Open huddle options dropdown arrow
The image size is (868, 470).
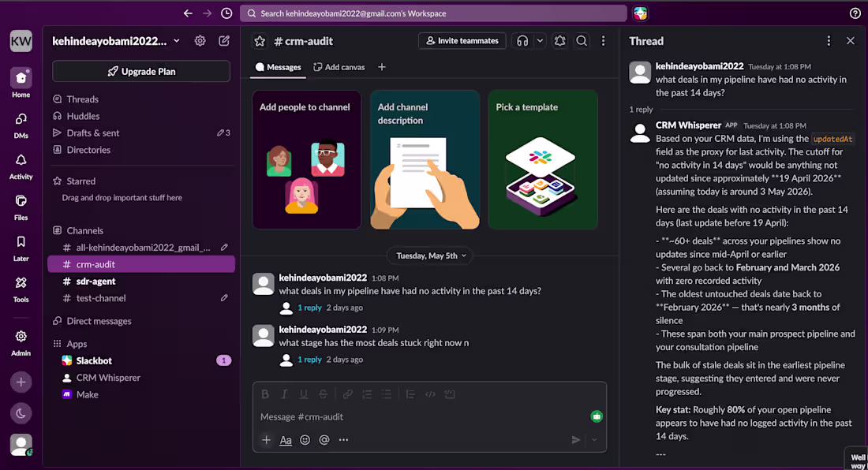point(540,41)
